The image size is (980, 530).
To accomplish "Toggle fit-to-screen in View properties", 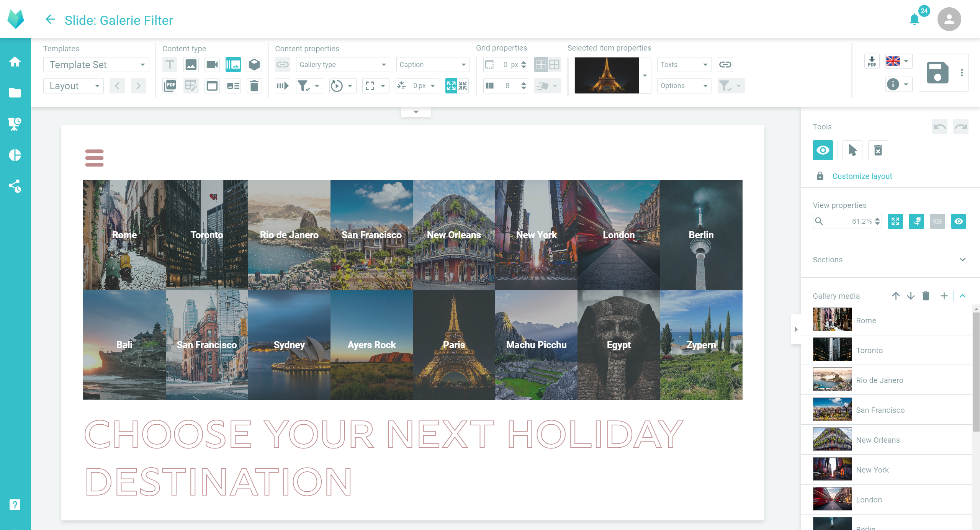I will point(895,221).
